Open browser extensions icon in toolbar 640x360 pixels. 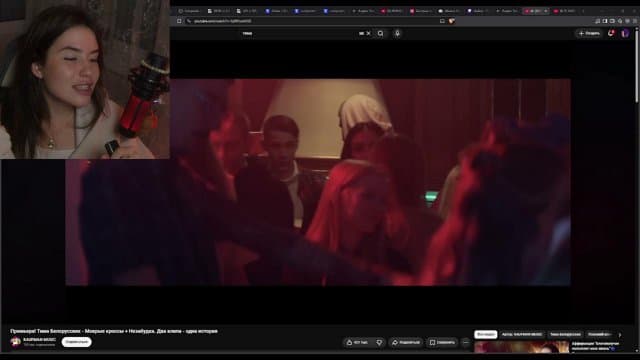click(x=598, y=21)
